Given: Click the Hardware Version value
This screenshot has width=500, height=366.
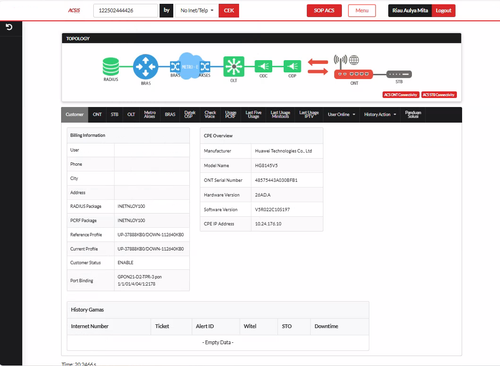Looking at the screenshot, I should [263, 195].
